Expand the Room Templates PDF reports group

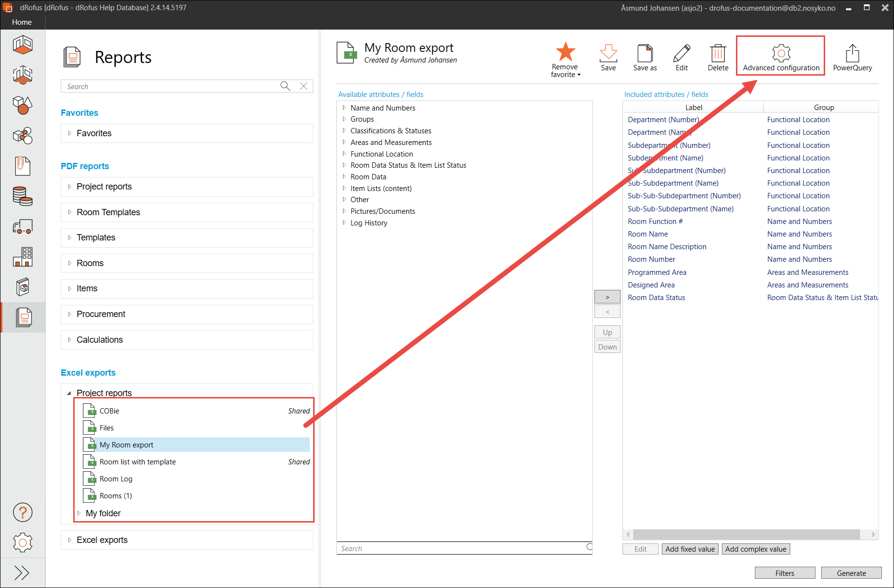(x=70, y=212)
